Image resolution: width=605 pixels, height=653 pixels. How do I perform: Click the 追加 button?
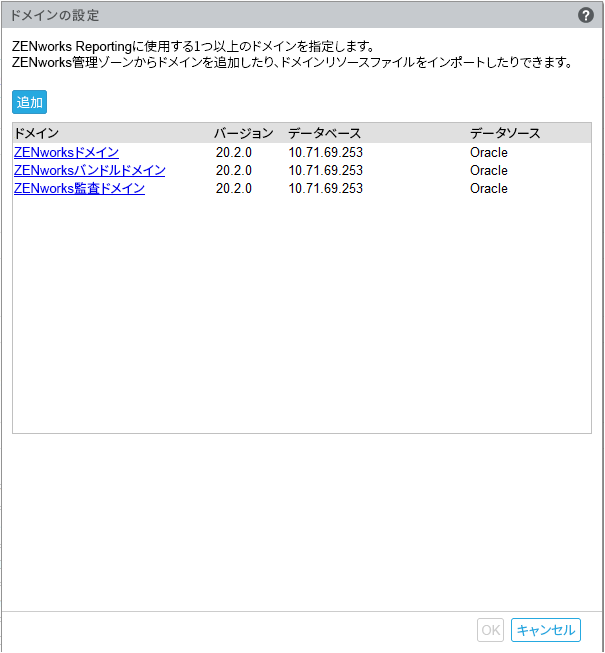point(29,102)
